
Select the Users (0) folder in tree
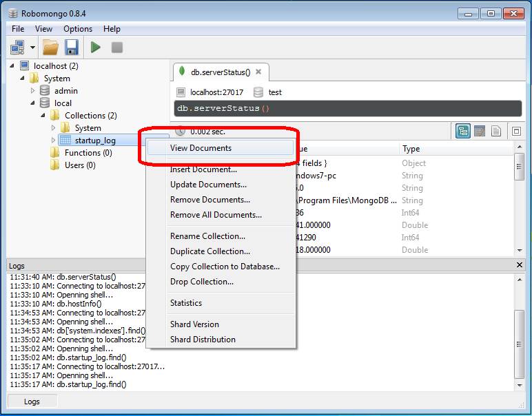tap(79, 165)
